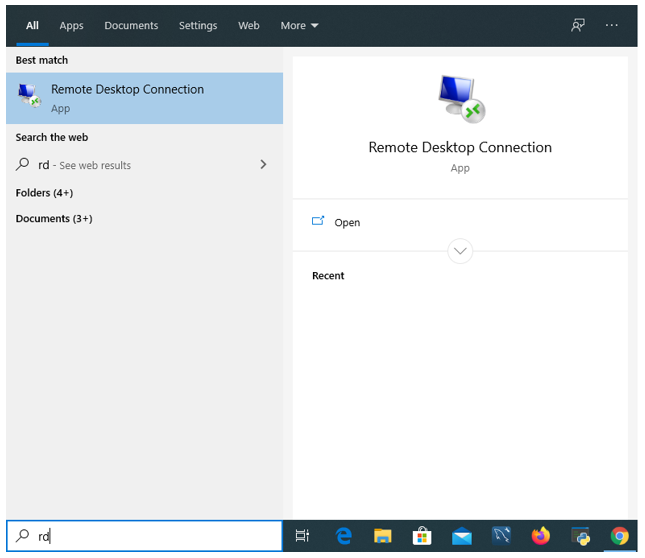The width and height of the screenshot is (645, 558).
Task: Filter results by Documents tab
Action: (x=131, y=25)
